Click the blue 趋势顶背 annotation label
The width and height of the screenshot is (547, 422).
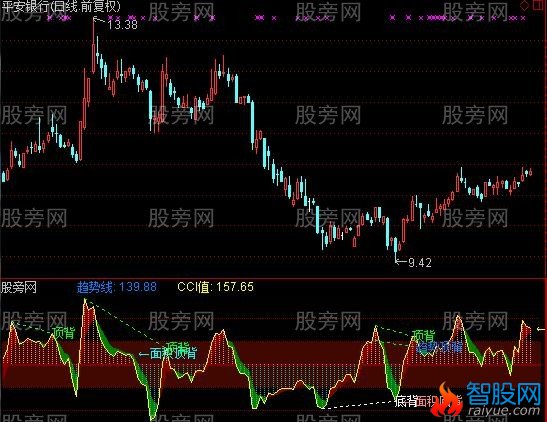click(x=440, y=347)
